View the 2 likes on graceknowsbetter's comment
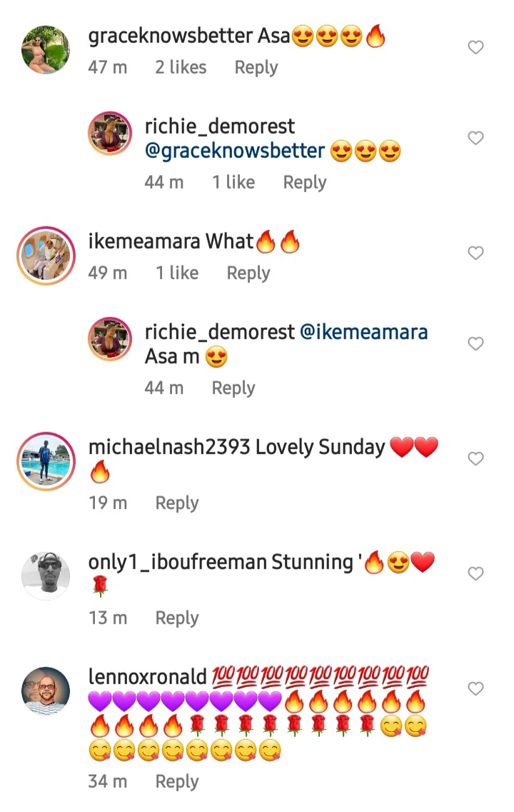Image resolution: width=514 pixels, height=812 pixels. tap(181, 68)
